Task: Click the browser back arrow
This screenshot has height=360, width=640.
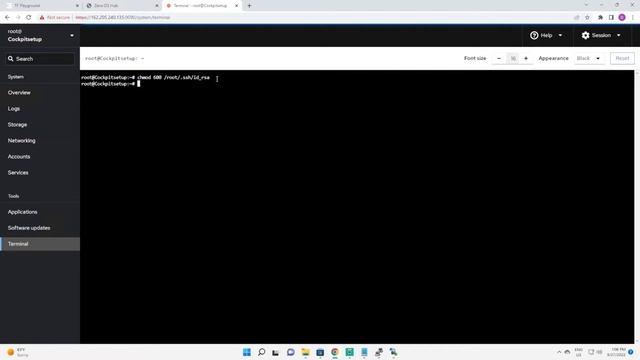Action: tap(7, 18)
